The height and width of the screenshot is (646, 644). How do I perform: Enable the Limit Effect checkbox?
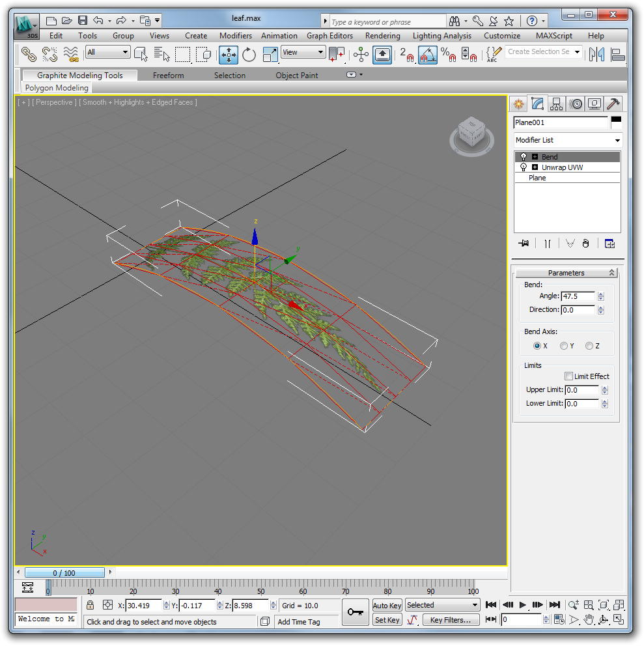point(568,376)
